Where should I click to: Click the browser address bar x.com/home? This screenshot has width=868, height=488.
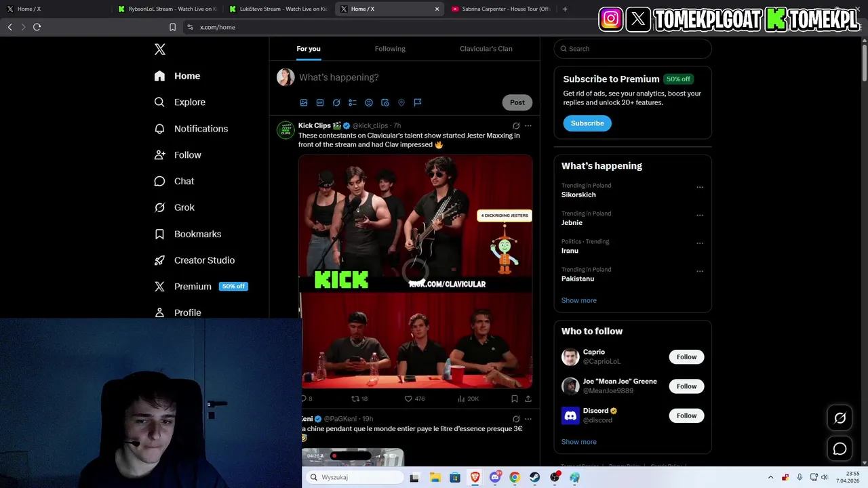pos(218,27)
